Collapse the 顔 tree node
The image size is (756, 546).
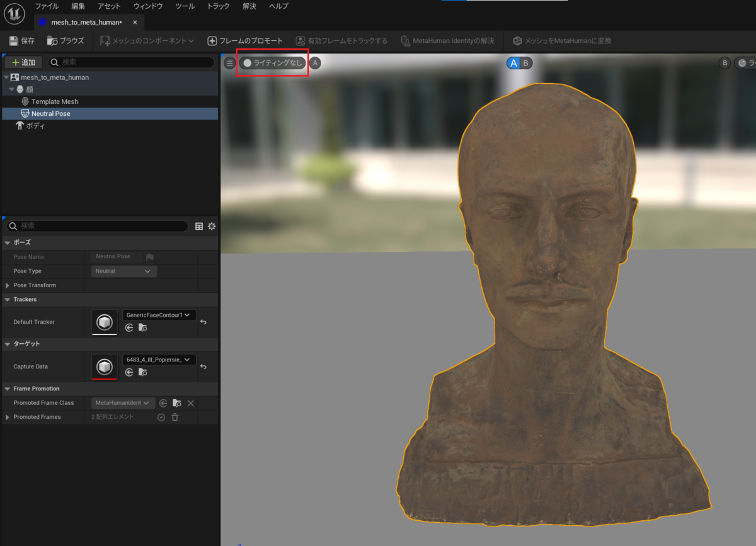click(11, 89)
